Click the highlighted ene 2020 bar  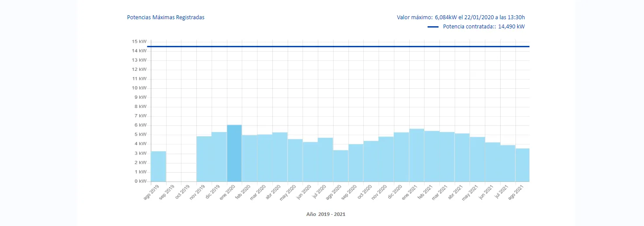point(234,153)
